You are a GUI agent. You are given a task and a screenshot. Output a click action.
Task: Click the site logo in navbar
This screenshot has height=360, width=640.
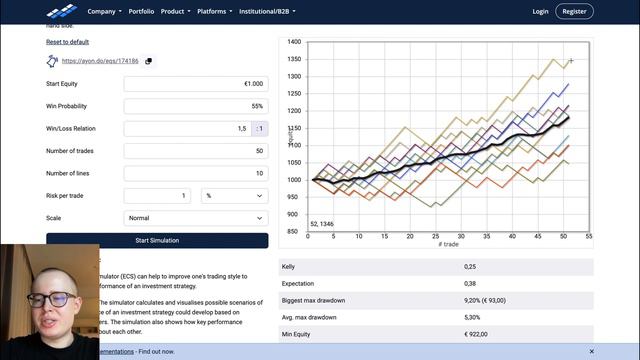[x=62, y=11]
